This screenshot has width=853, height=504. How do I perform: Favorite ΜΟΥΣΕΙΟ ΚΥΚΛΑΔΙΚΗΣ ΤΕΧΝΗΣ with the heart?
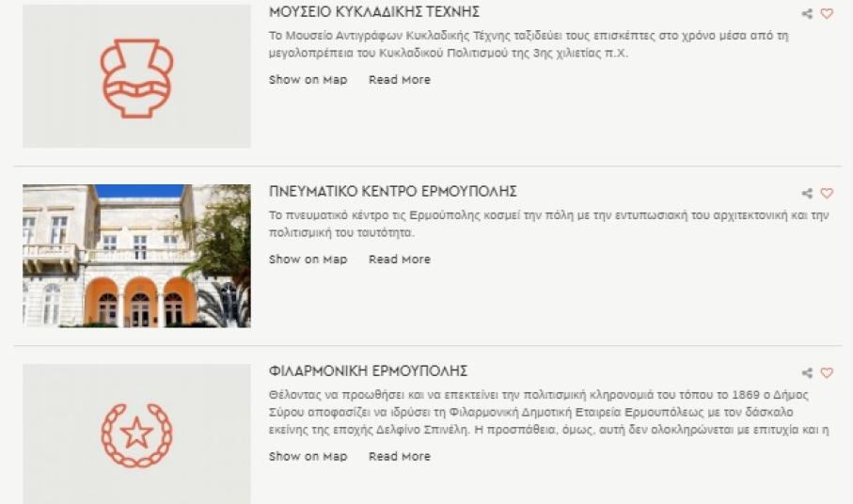point(827,14)
